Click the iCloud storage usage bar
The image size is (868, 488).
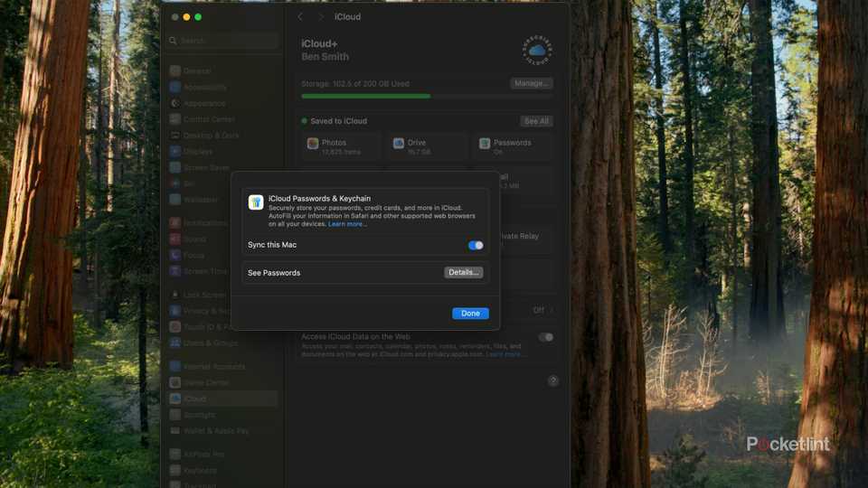(427, 97)
